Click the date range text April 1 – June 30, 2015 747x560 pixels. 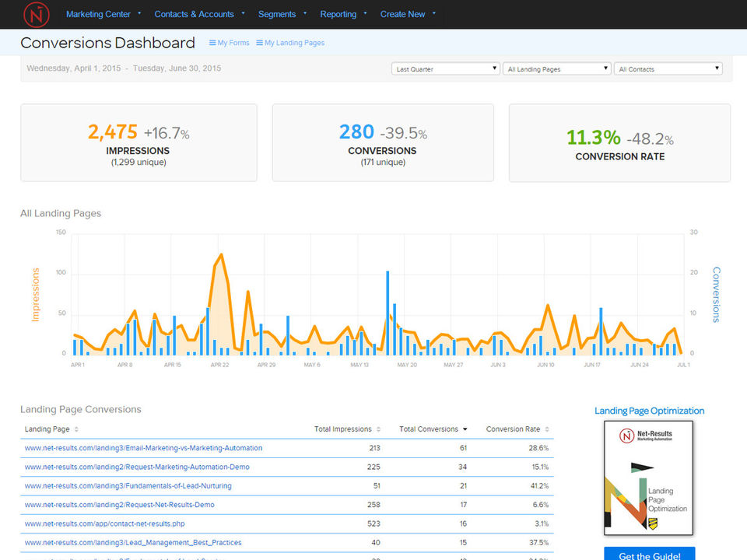tap(124, 68)
